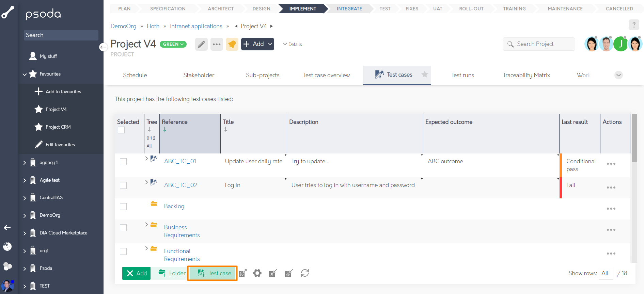Open the ABC_TC_02 test case link
Screen dimensions: 644x294
(x=180, y=185)
